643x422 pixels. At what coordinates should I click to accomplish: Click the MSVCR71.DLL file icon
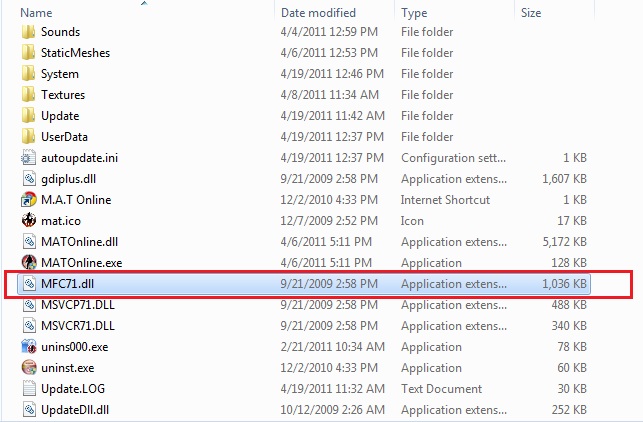(29, 326)
